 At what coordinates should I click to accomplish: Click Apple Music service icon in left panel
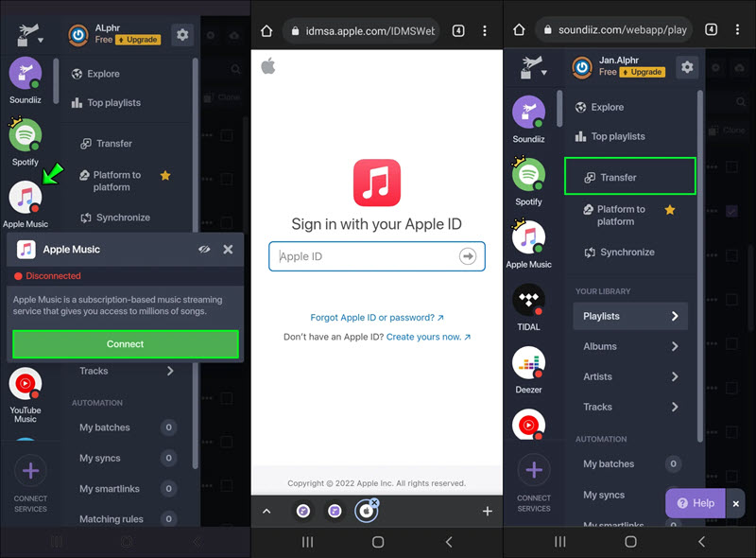pyautogui.click(x=26, y=197)
